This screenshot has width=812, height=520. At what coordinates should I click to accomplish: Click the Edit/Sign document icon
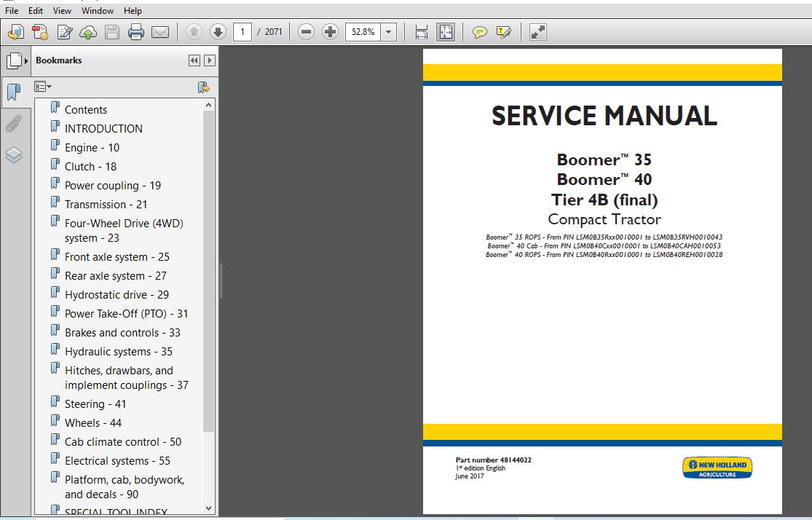(x=65, y=32)
